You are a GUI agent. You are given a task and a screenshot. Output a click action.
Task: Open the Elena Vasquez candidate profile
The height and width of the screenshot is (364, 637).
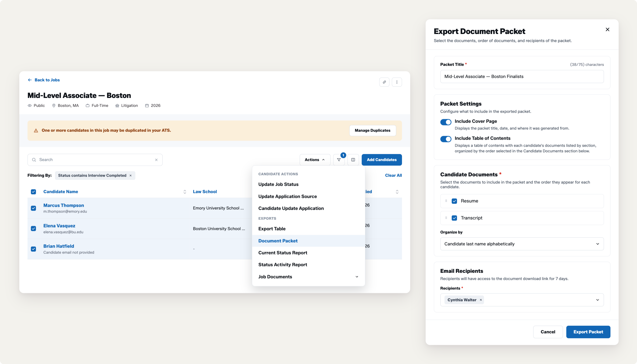pyautogui.click(x=59, y=226)
